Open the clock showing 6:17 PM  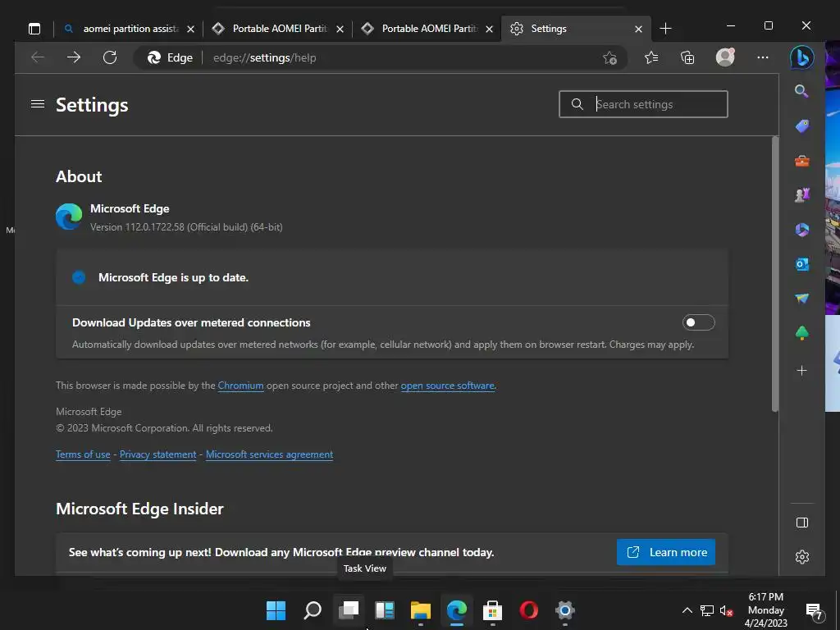tap(765, 610)
